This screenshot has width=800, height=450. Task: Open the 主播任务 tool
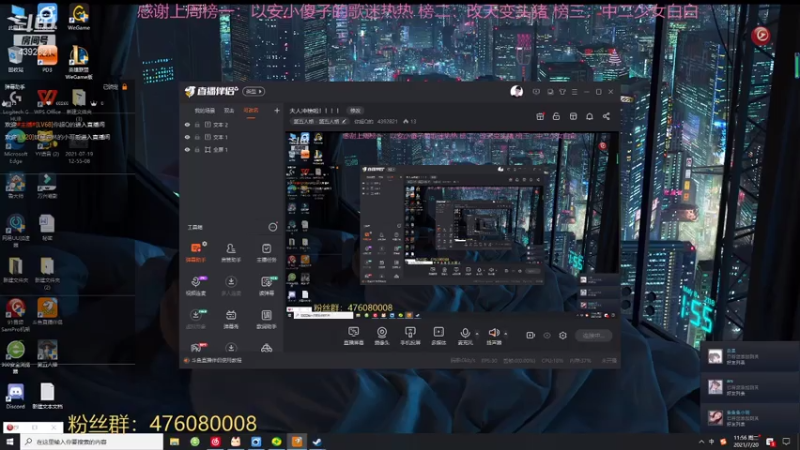(x=266, y=252)
